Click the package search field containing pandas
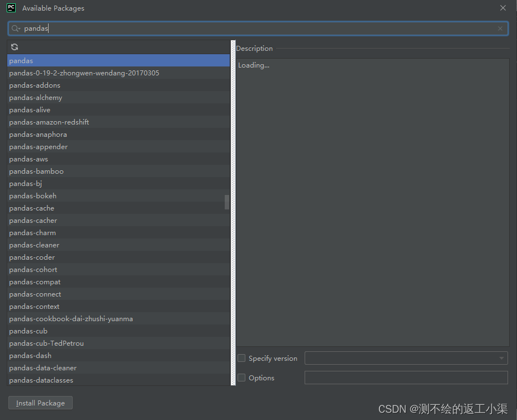Screen dimensions: 517x420 258,28
